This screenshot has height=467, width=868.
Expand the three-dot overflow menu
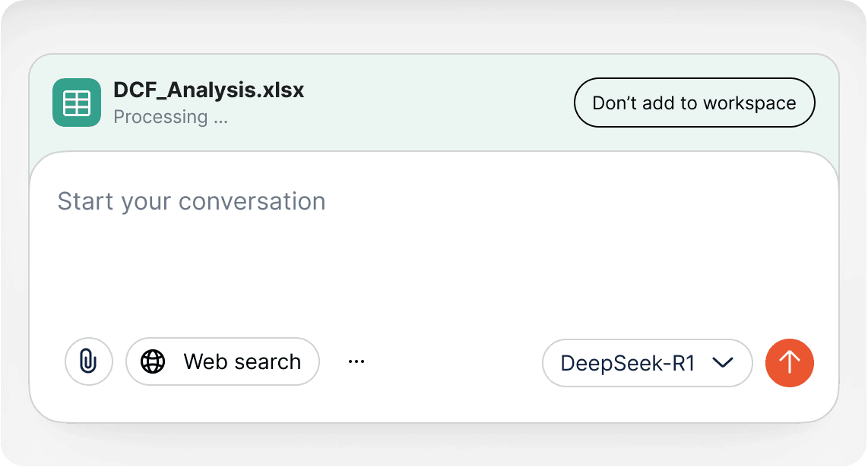[356, 361]
